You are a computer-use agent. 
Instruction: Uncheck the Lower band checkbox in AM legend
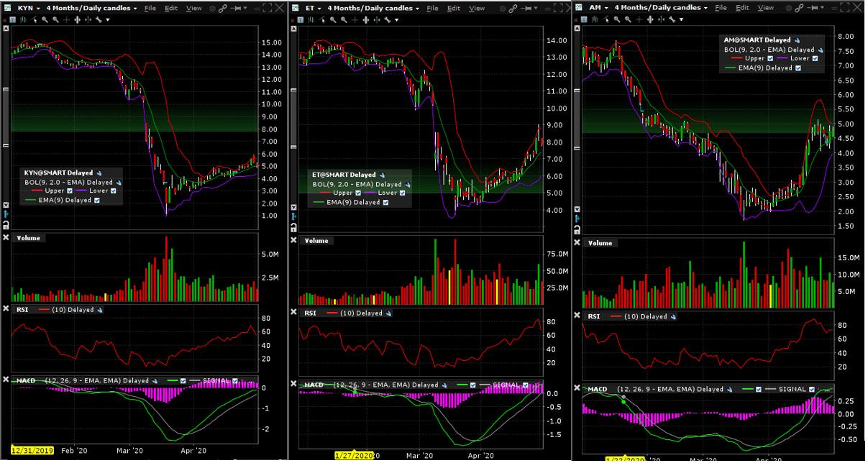[815, 58]
